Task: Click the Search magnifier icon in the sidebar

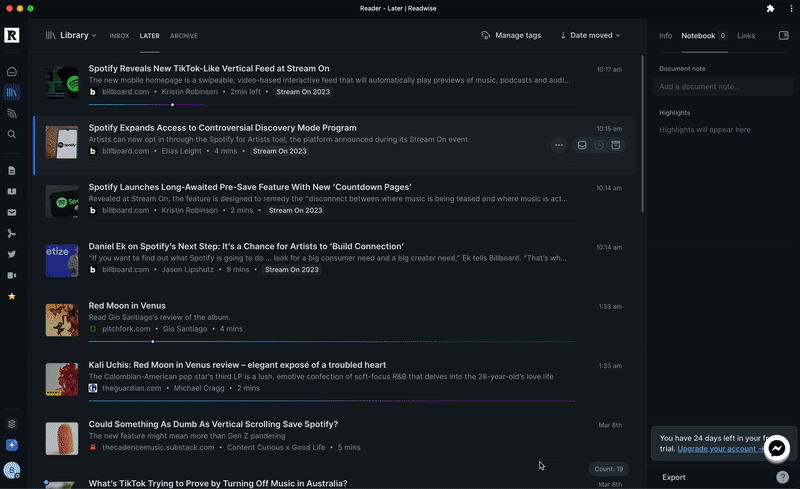Action: point(12,134)
